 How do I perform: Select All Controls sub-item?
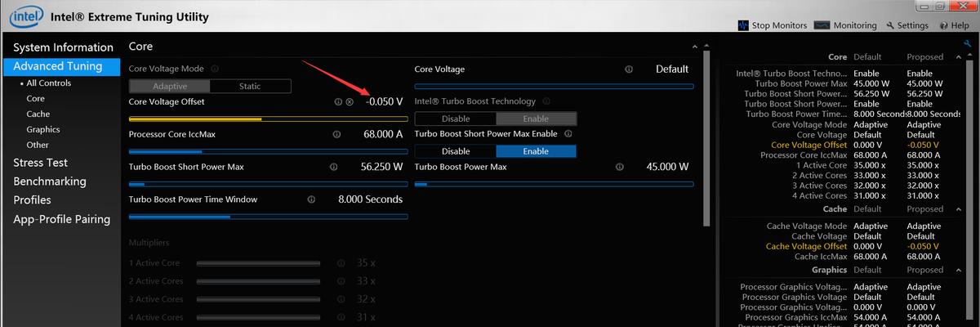click(48, 83)
